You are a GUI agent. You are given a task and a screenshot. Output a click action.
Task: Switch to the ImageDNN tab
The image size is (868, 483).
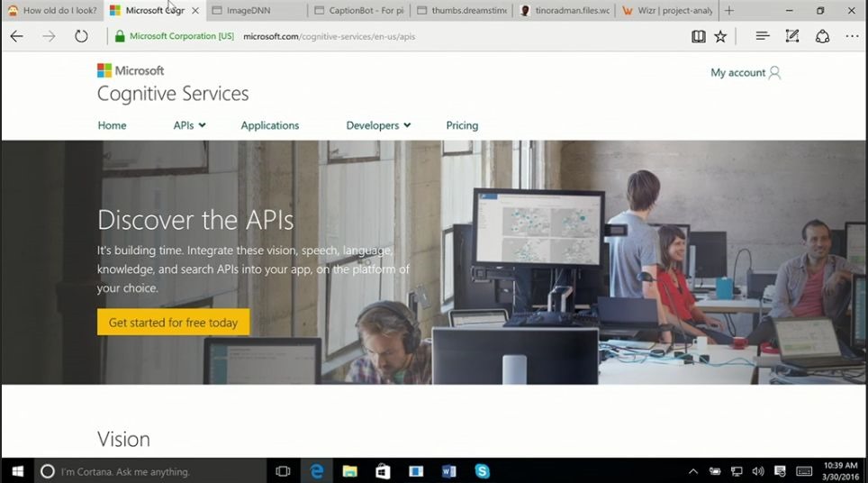click(257, 10)
